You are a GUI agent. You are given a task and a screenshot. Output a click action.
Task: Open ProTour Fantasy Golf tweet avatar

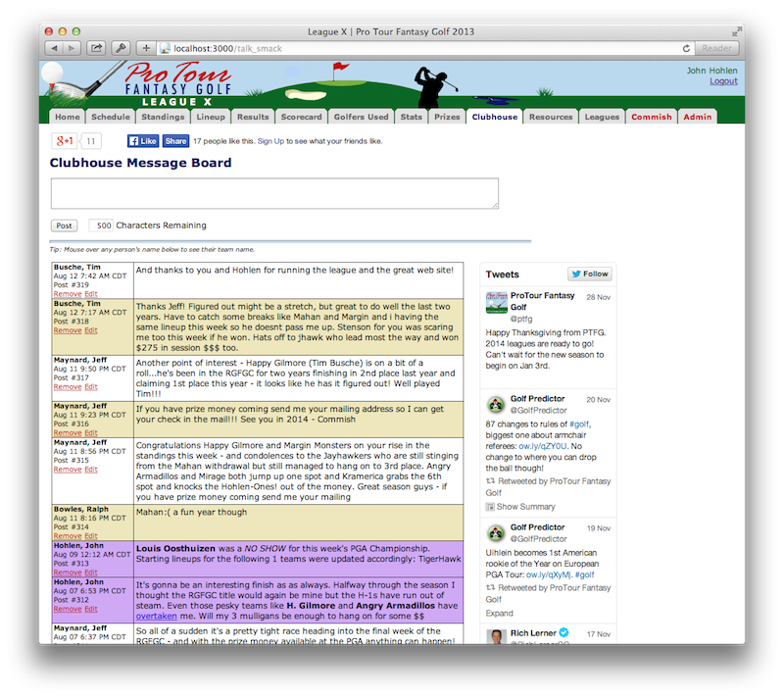(497, 303)
